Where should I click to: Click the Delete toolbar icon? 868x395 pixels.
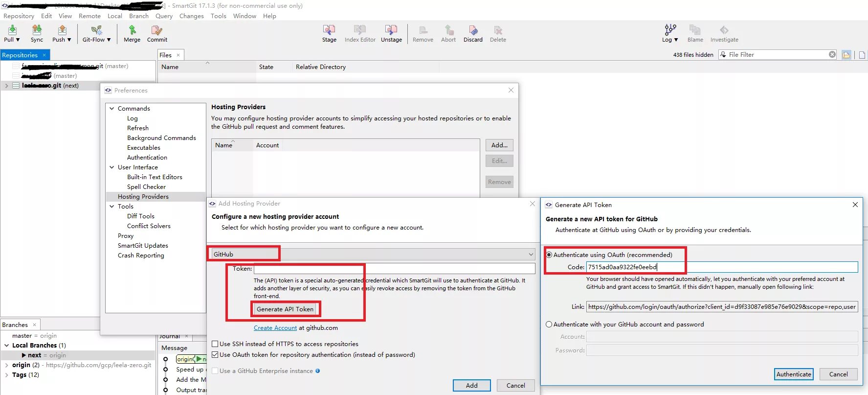(498, 30)
